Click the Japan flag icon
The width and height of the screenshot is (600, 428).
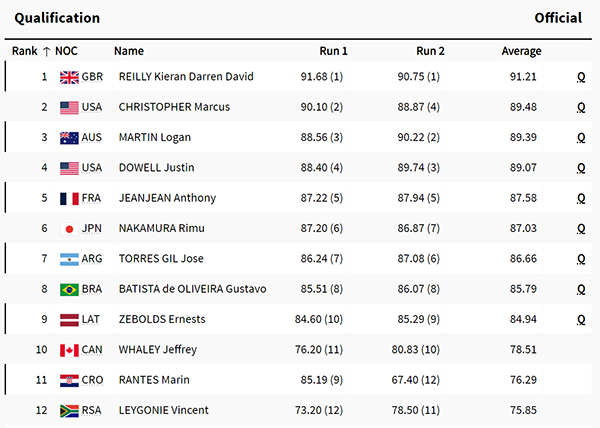pyautogui.click(x=69, y=229)
